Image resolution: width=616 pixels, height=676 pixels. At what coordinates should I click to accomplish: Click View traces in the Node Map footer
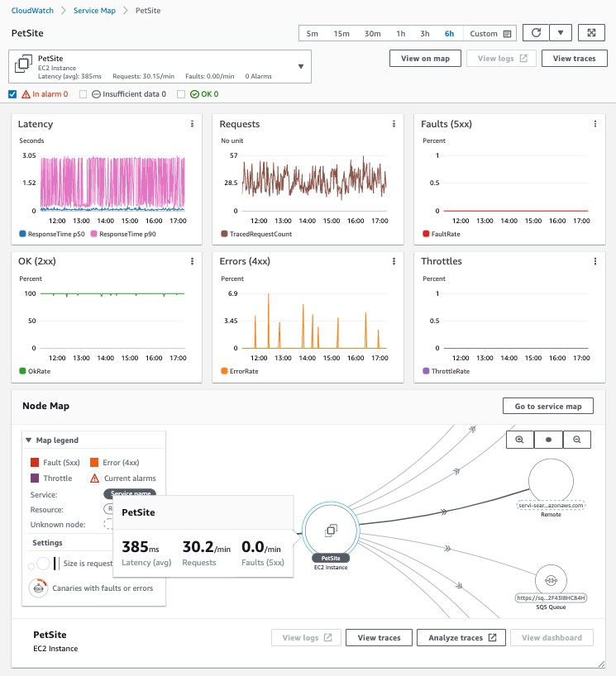(x=379, y=637)
